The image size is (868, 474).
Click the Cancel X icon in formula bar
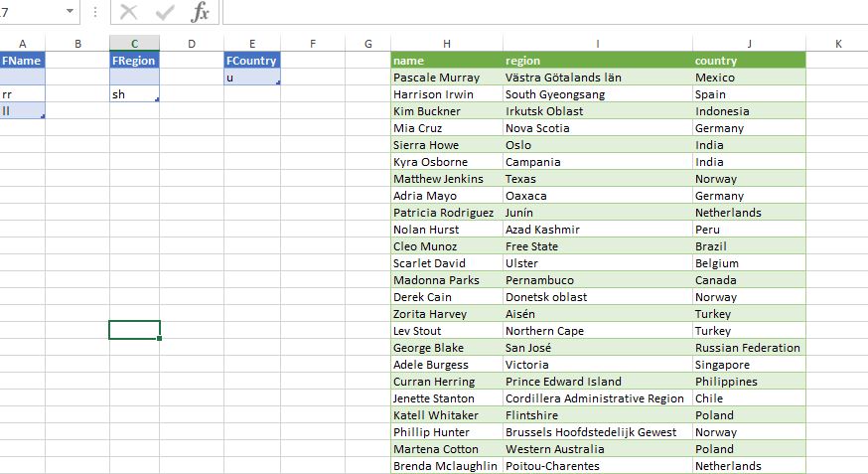128,12
